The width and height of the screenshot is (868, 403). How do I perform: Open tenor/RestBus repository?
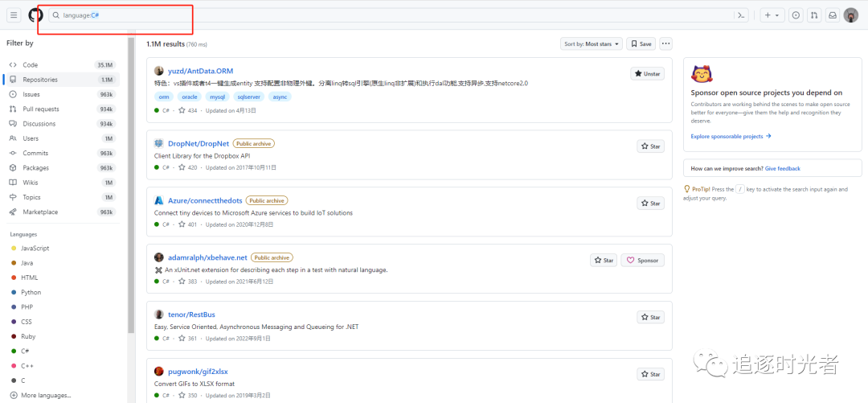(191, 315)
